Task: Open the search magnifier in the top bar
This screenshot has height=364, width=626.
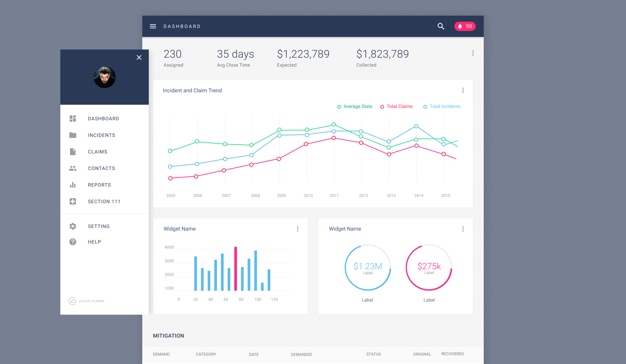Action: (441, 26)
